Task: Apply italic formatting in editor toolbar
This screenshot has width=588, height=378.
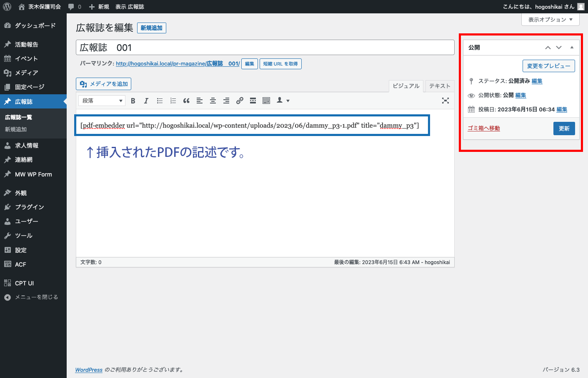Action: (146, 101)
